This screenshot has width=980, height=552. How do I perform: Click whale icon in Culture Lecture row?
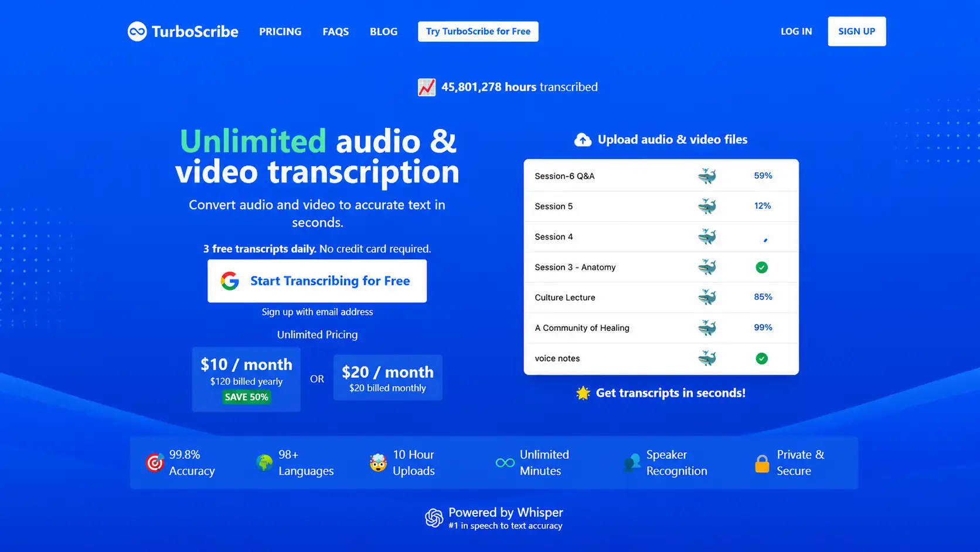point(707,297)
